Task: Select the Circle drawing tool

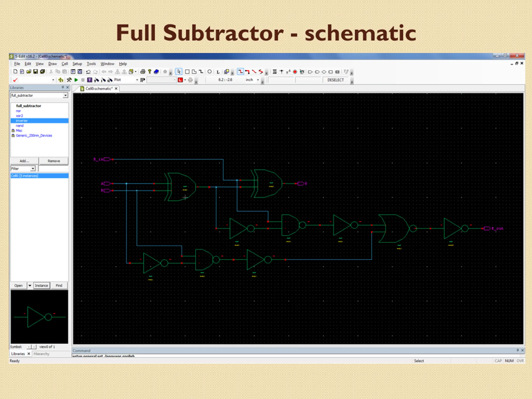Action: pos(209,72)
